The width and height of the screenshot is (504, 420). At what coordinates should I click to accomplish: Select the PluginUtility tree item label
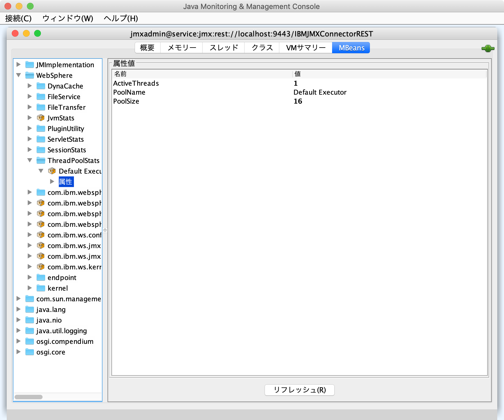(66, 129)
